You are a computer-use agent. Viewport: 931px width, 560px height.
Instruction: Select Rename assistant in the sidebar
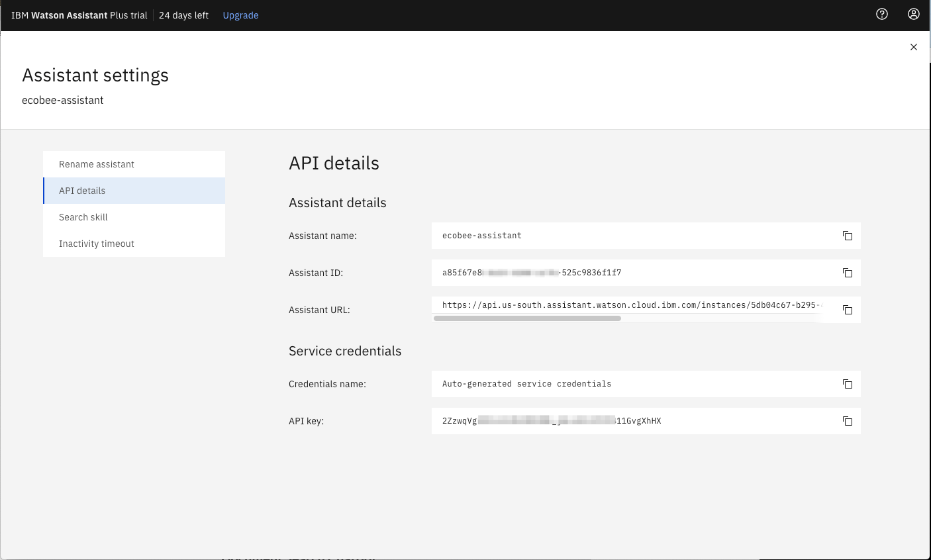click(134, 164)
